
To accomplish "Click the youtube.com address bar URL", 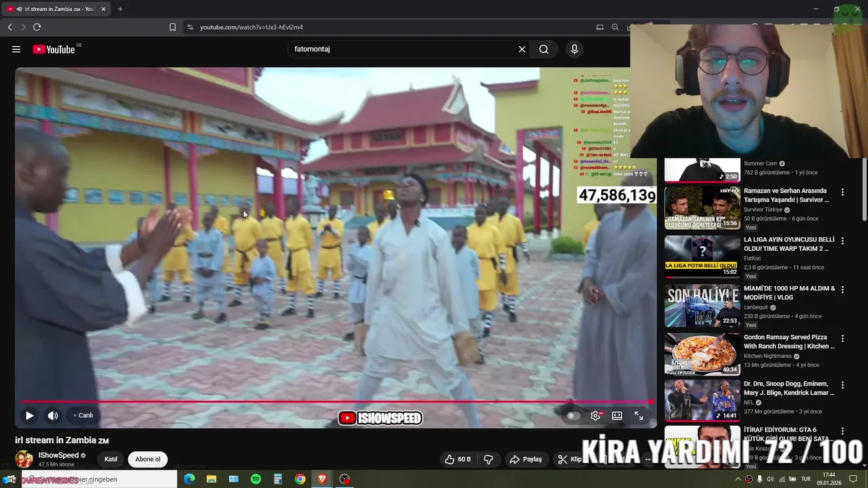I will coord(252,27).
